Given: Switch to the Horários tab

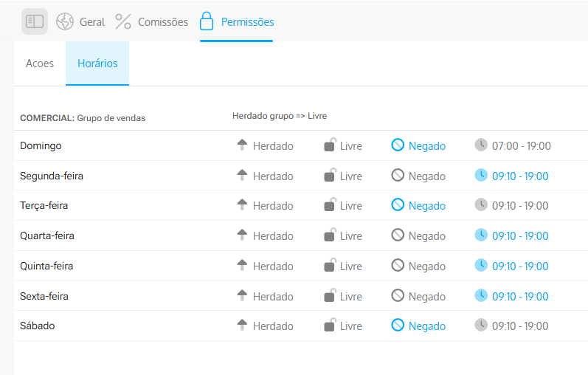Looking at the screenshot, I should 97,63.
